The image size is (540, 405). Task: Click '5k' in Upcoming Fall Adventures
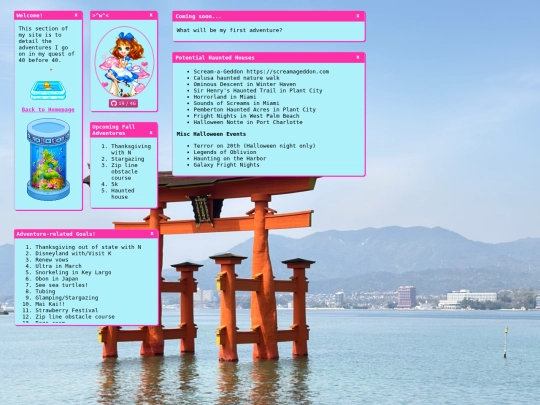coord(114,184)
